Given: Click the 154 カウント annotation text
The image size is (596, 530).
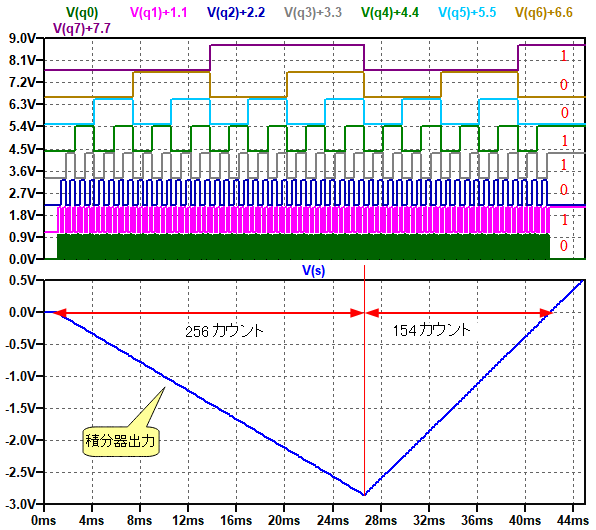Looking at the screenshot, I should click(431, 330).
